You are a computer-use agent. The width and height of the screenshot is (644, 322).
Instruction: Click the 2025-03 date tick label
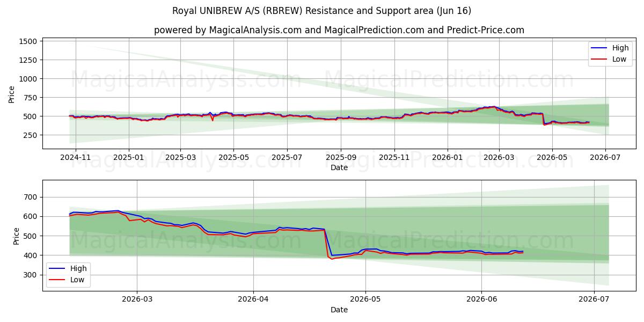(x=180, y=157)
